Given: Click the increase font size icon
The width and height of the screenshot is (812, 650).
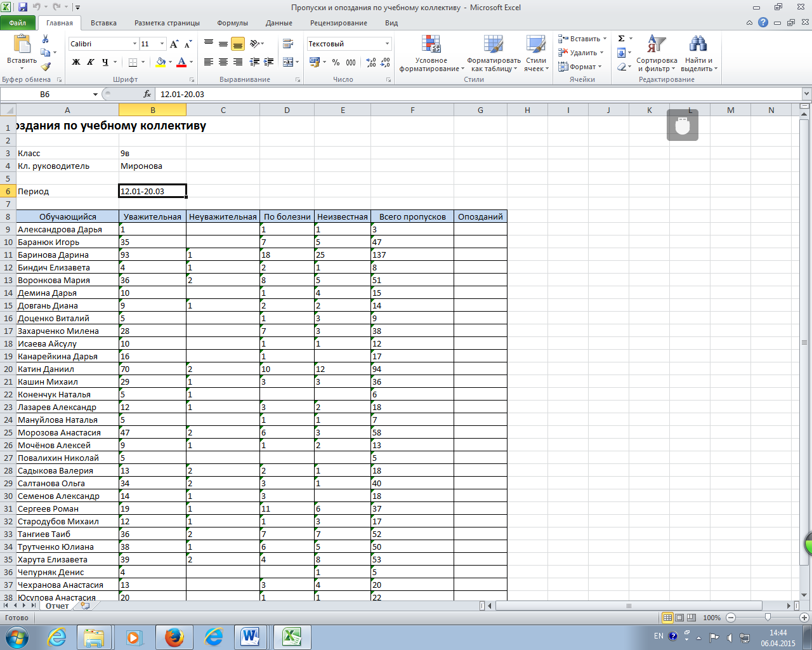Looking at the screenshot, I should [x=174, y=44].
